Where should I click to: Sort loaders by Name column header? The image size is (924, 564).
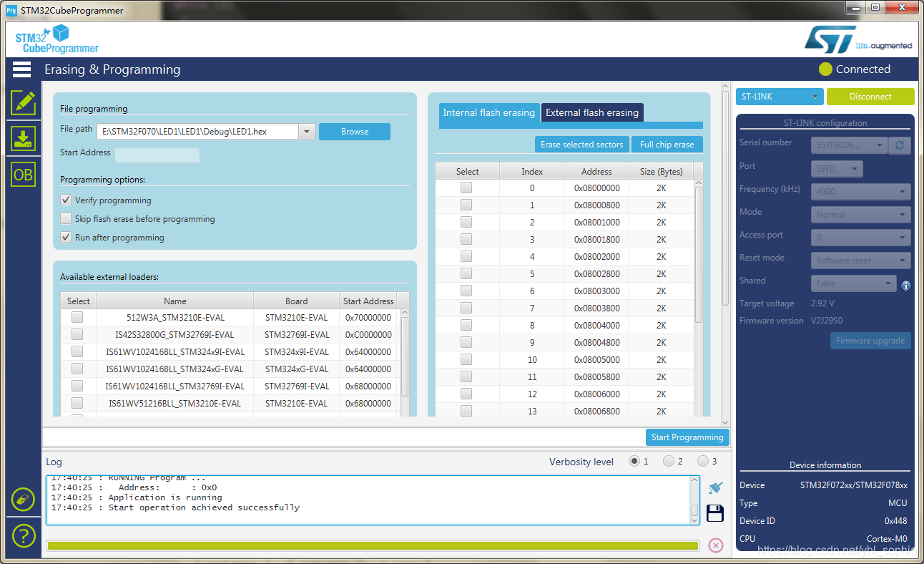point(175,301)
